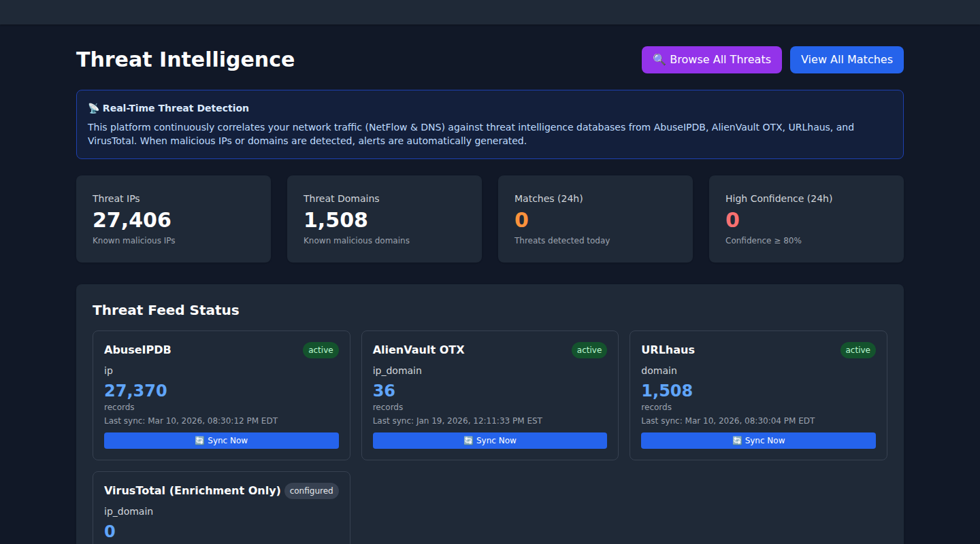
Task: Toggle the active badge on URLhaus
Action: pyautogui.click(x=857, y=350)
